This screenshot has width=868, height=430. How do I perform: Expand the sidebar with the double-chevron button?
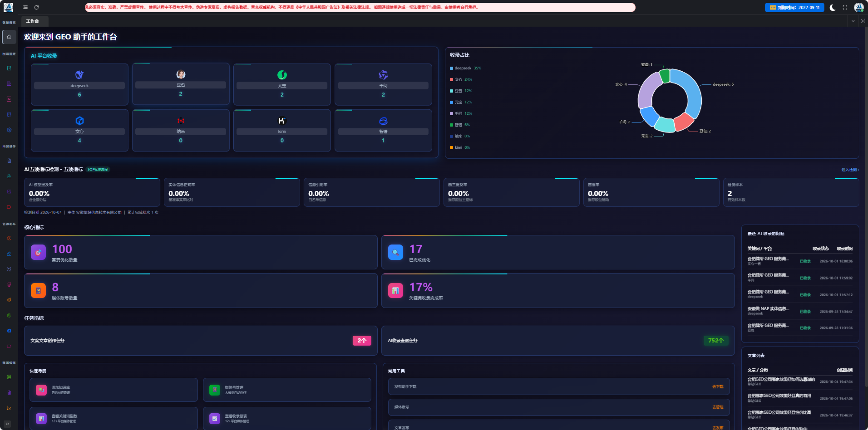(7, 424)
